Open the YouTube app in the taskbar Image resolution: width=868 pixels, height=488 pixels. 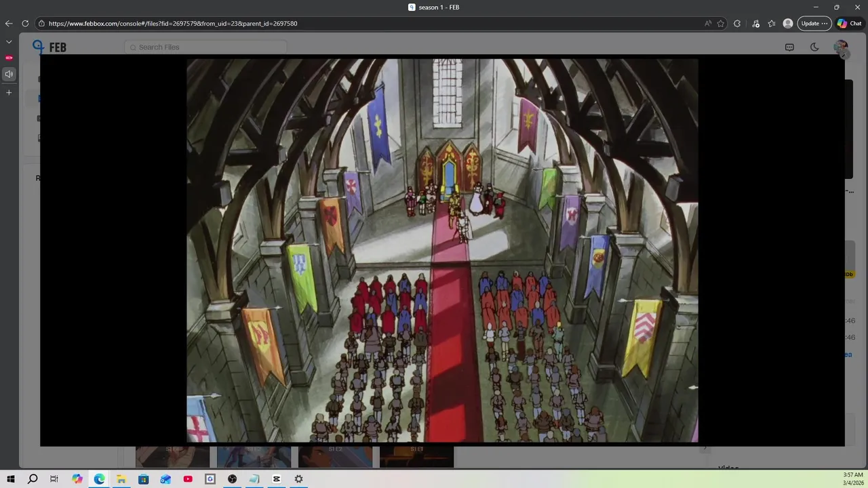[x=188, y=479]
